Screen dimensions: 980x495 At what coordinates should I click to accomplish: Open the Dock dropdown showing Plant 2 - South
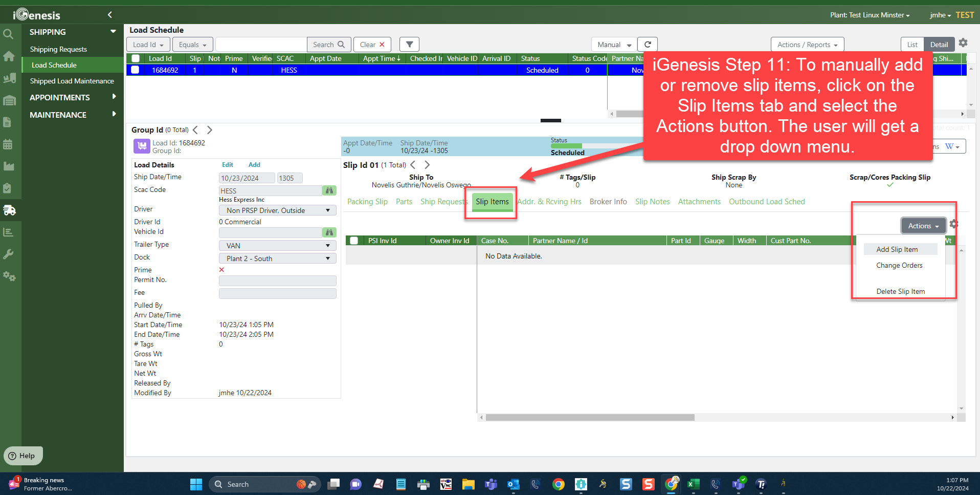click(277, 259)
